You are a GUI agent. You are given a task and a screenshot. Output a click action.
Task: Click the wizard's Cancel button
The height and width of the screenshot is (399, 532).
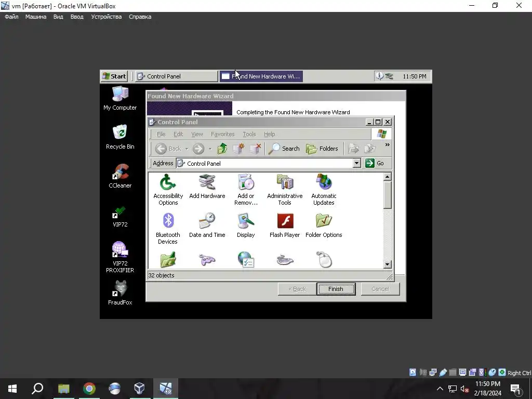(x=380, y=289)
